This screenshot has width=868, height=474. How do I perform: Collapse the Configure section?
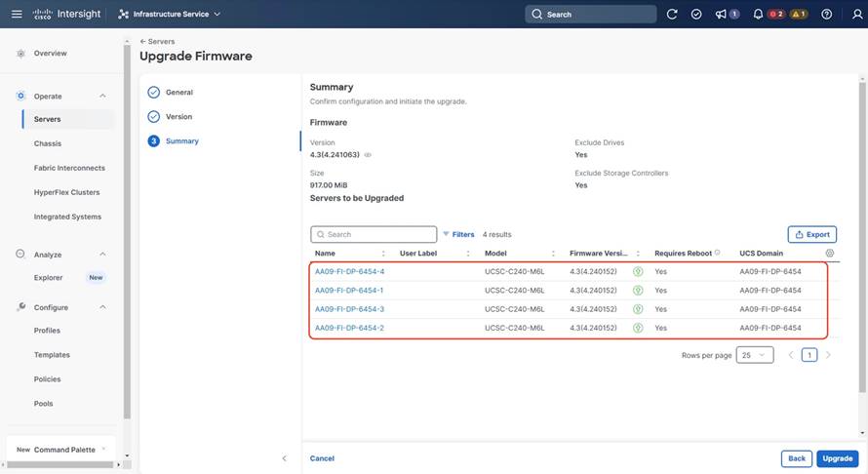click(x=102, y=307)
